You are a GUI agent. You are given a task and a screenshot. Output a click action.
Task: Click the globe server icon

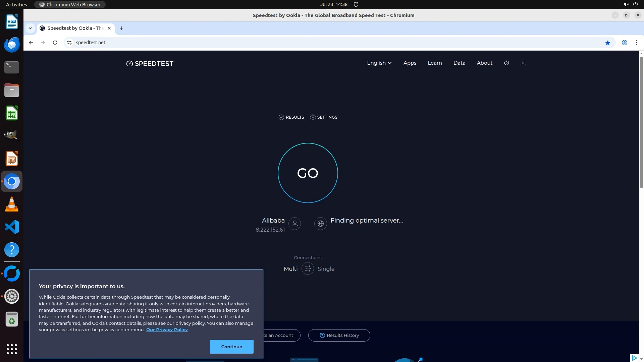coord(320,224)
